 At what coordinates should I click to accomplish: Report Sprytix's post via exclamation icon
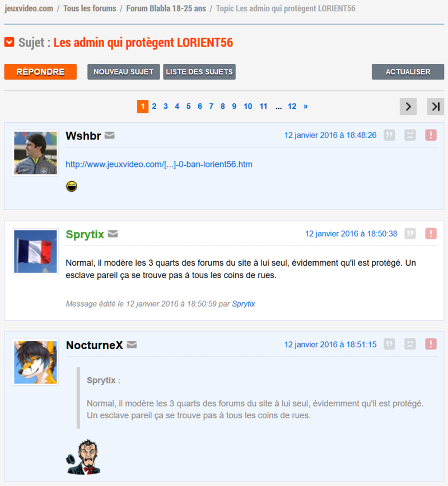coord(431,234)
